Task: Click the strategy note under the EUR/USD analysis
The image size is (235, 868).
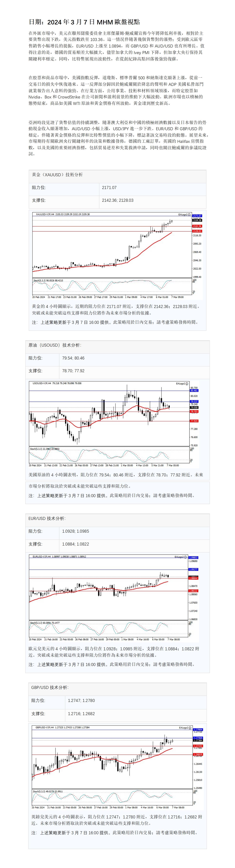Action: [x=112, y=664]
